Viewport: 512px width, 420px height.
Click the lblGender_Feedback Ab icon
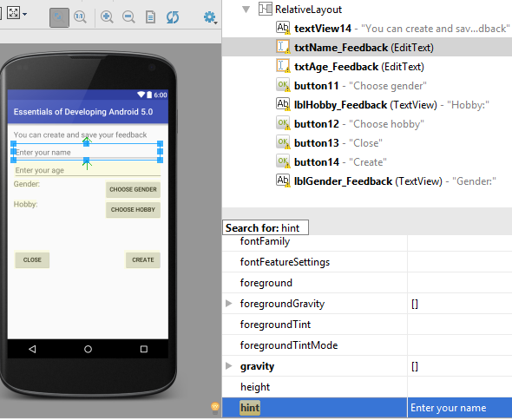coord(283,180)
